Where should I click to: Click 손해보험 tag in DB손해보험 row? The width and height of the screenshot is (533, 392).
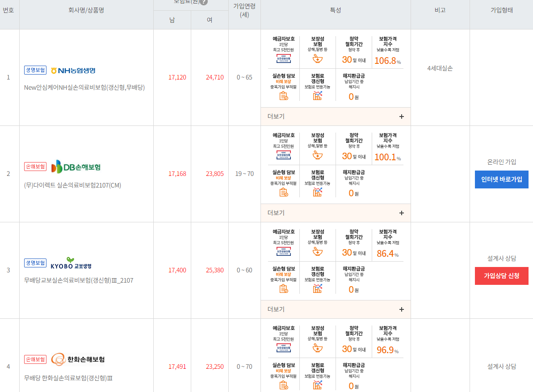pos(35,167)
